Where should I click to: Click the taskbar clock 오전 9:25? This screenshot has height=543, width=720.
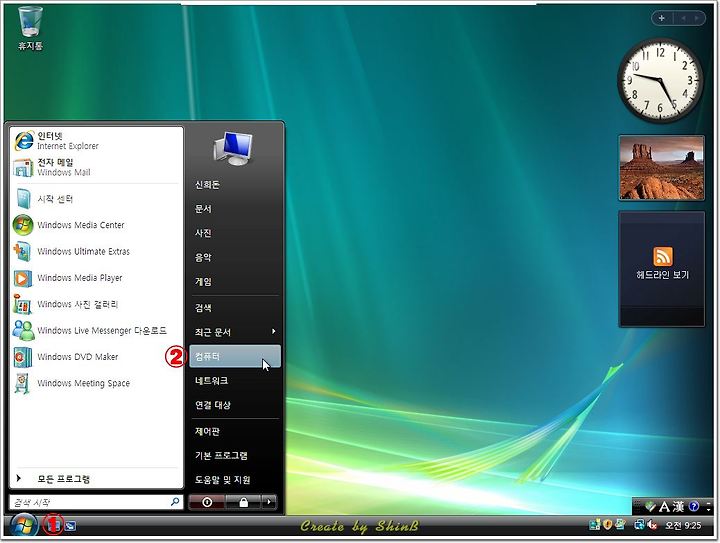[683, 526]
